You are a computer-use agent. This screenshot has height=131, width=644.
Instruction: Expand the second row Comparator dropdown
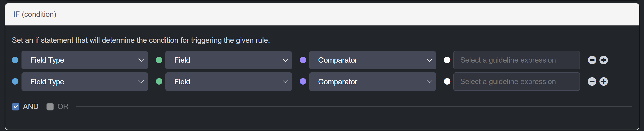tap(373, 81)
